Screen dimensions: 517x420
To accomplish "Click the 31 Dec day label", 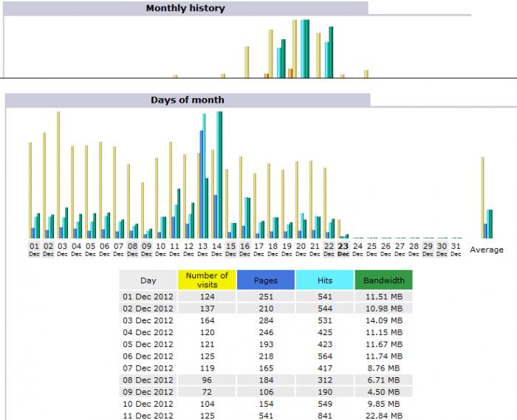I will click(x=456, y=249).
